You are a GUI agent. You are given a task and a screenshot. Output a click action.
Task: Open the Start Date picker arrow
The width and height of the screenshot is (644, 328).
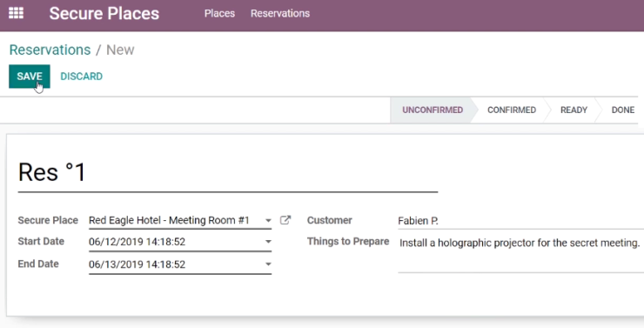tap(268, 242)
